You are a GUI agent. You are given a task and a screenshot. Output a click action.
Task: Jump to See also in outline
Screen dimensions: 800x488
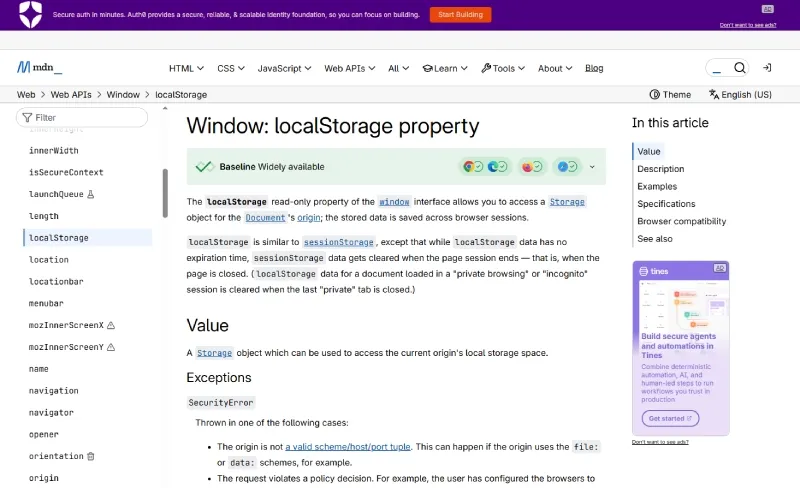click(x=655, y=238)
